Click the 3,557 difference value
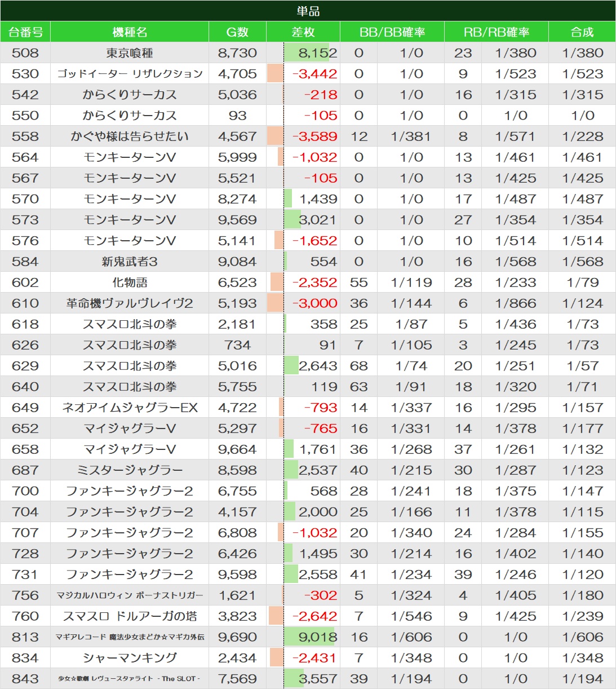The image size is (616, 689). 317,679
